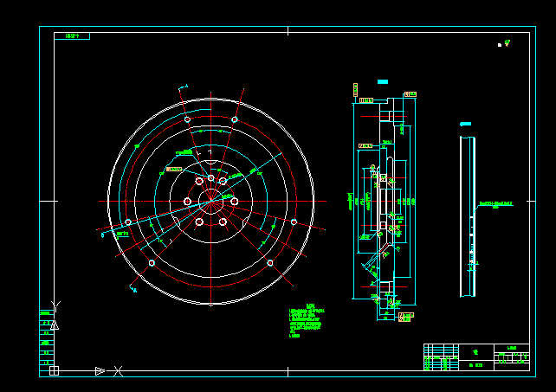The width and height of the screenshot is (556, 392).
Task: Select the upper-left outer bolt hole
Action: 187,119
